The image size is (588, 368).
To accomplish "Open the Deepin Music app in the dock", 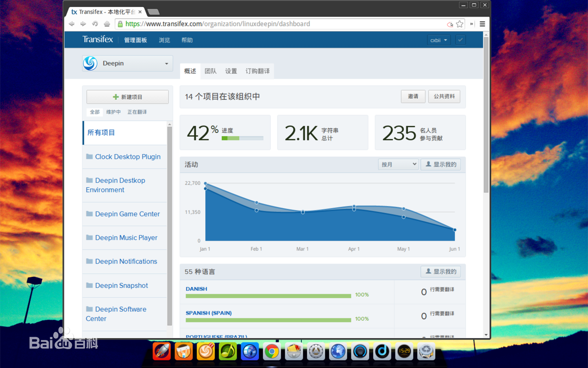I will (382, 351).
